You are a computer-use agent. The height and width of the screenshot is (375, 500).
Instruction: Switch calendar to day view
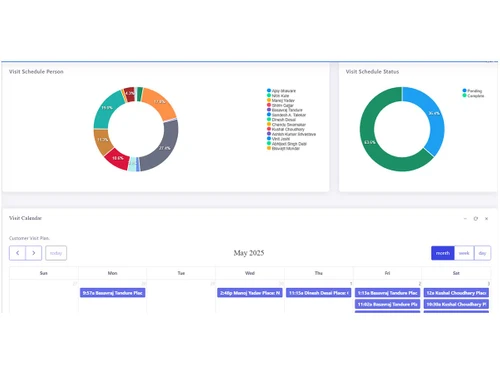click(x=482, y=253)
